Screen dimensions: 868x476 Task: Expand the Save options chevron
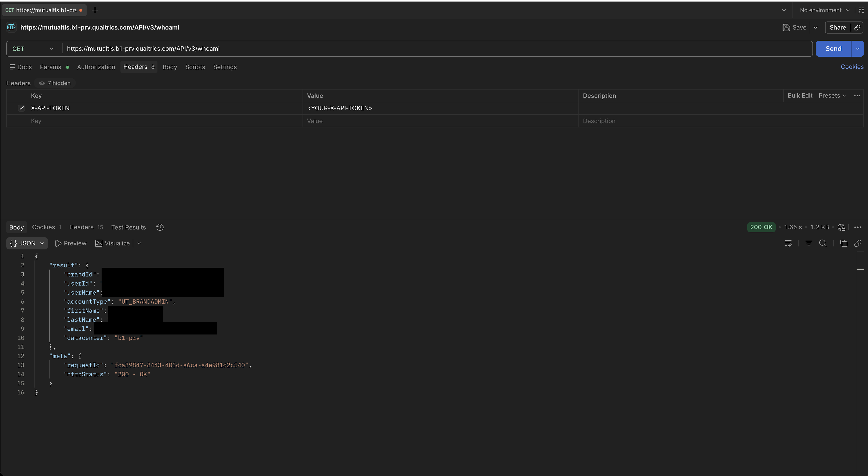(816, 28)
